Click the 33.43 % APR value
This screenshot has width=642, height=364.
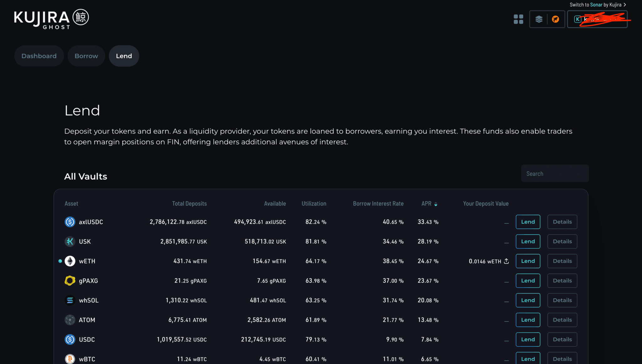[428, 222]
